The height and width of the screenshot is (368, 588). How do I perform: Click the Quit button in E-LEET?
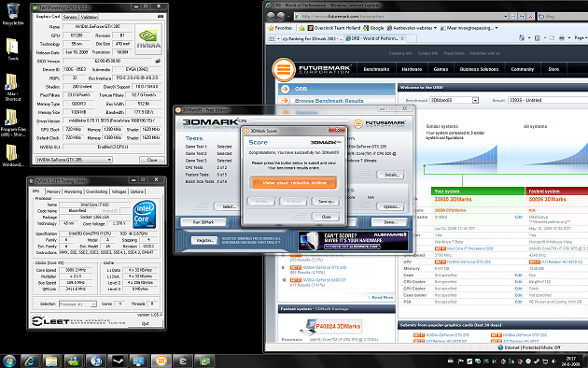tap(146, 323)
